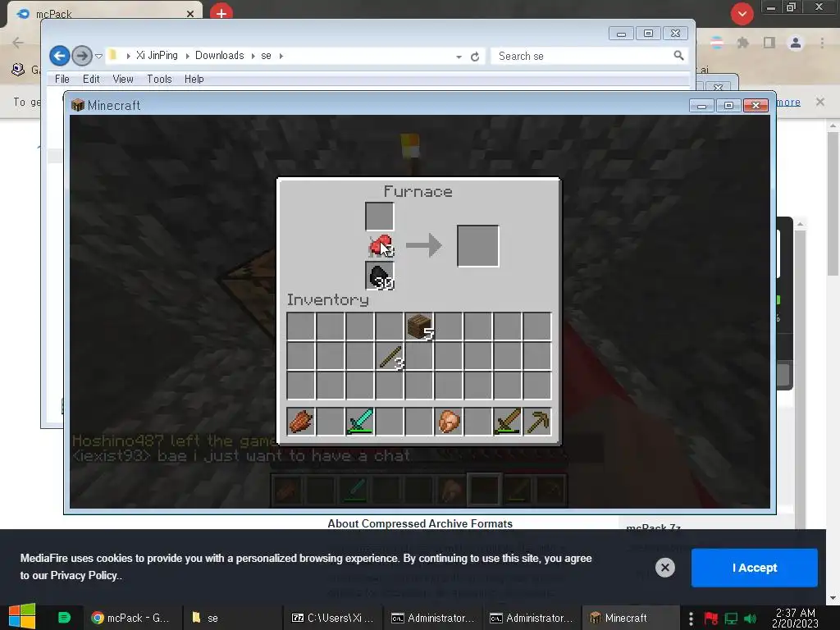Pick the raw chicken item in hotbar
Viewport: 840px width, 630px height.
pos(449,421)
